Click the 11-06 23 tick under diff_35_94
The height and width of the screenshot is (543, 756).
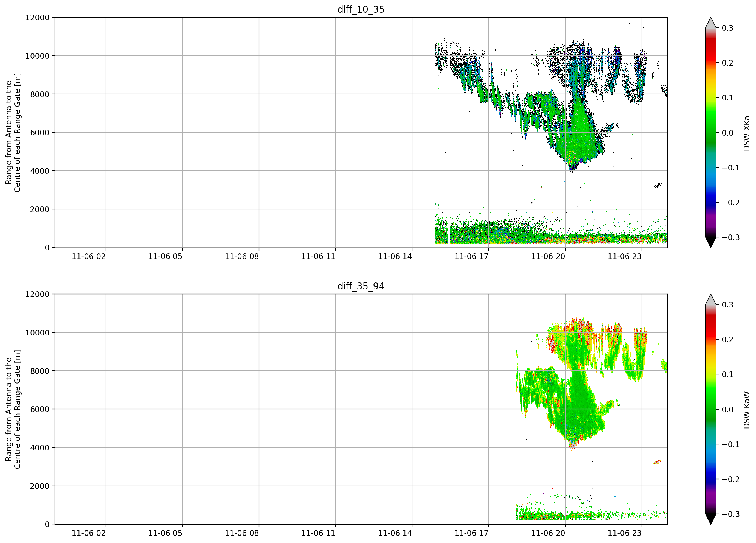tap(625, 533)
